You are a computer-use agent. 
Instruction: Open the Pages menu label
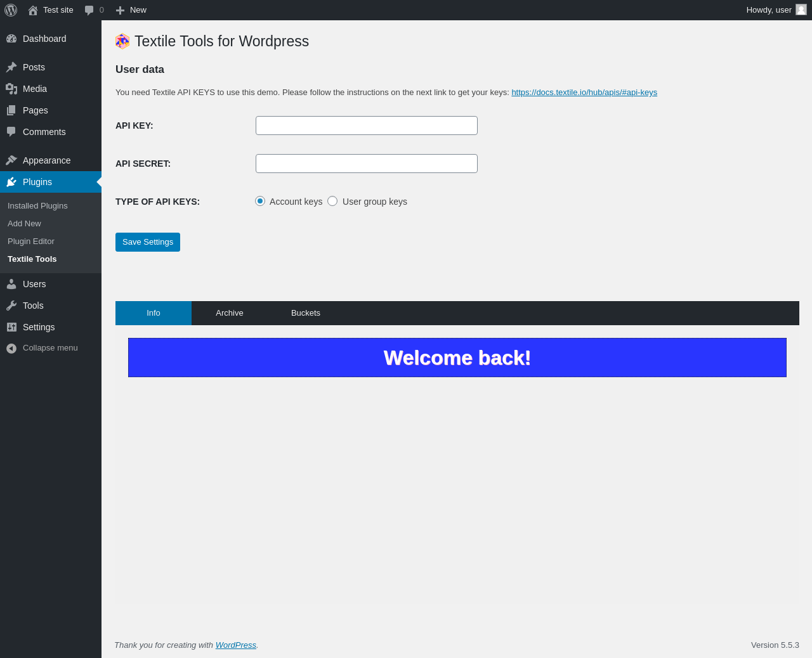(x=36, y=110)
